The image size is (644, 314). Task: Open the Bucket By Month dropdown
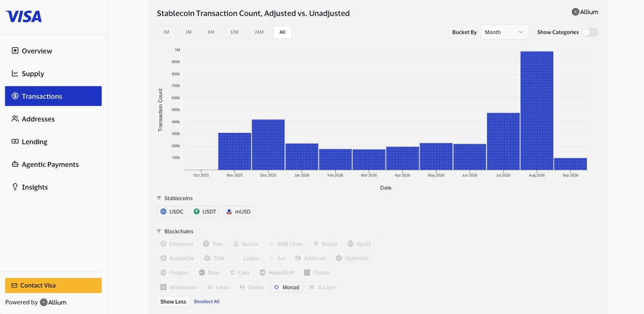(x=504, y=32)
